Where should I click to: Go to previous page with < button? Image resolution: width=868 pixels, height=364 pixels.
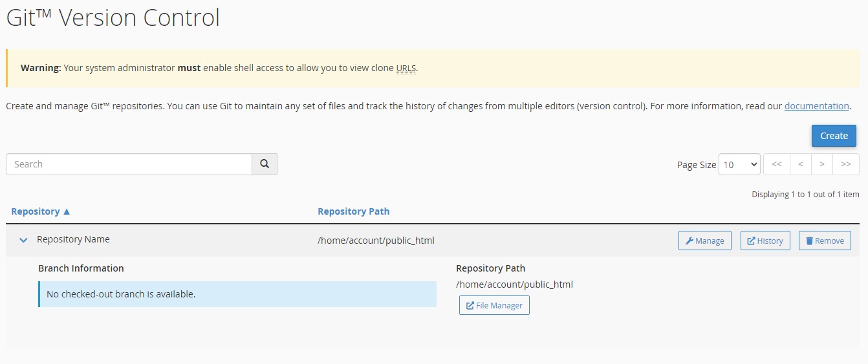click(x=800, y=164)
